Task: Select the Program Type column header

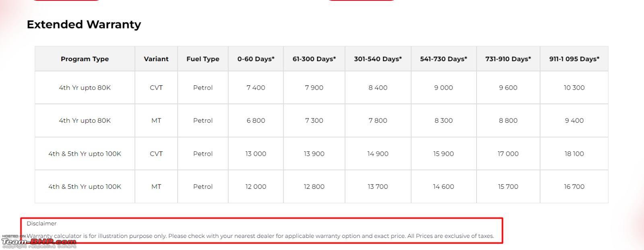Action: pos(85,59)
